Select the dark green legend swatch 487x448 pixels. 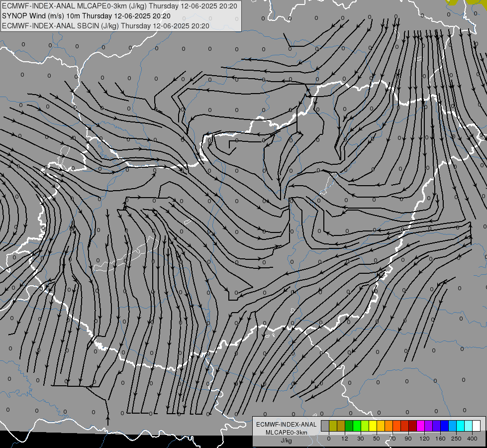tap(349, 426)
